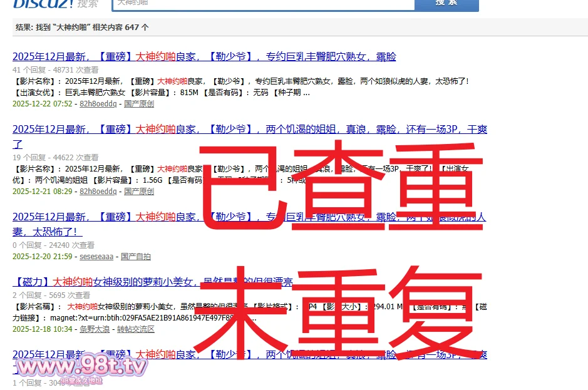Open the seseseaaa user profile
The width and height of the screenshot is (588, 390).
96,257
